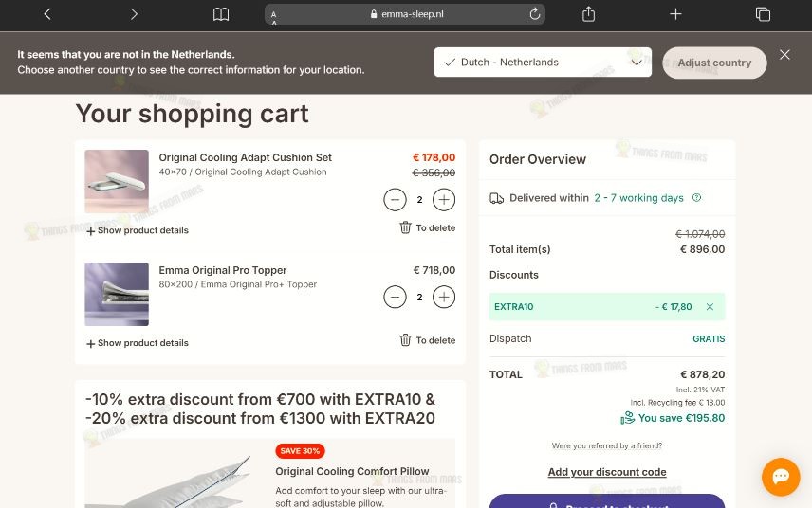Open the share sheet icon
Image resolution: width=812 pixels, height=508 pixels.
588,14
